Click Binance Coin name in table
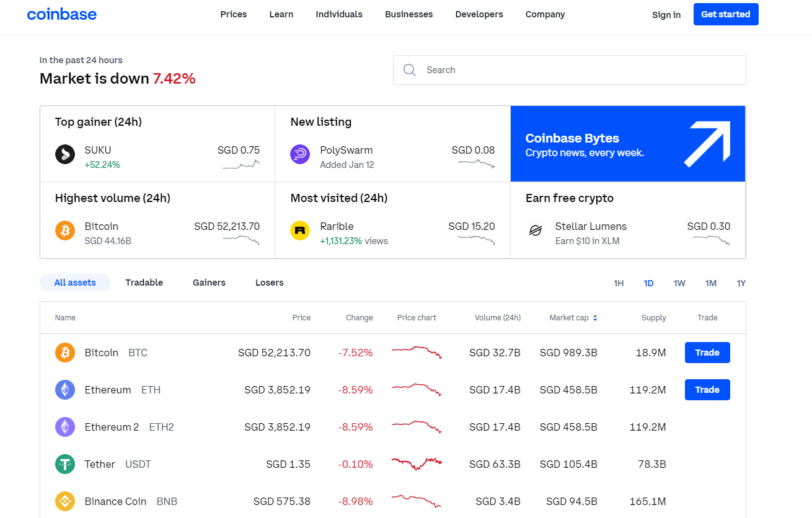 point(115,501)
